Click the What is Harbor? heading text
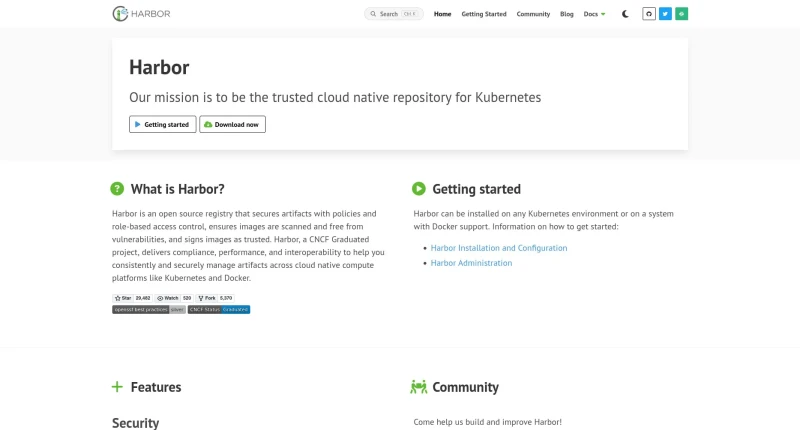Image resolution: width=800 pixels, height=430 pixels. pyautogui.click(x=177, y=189)
